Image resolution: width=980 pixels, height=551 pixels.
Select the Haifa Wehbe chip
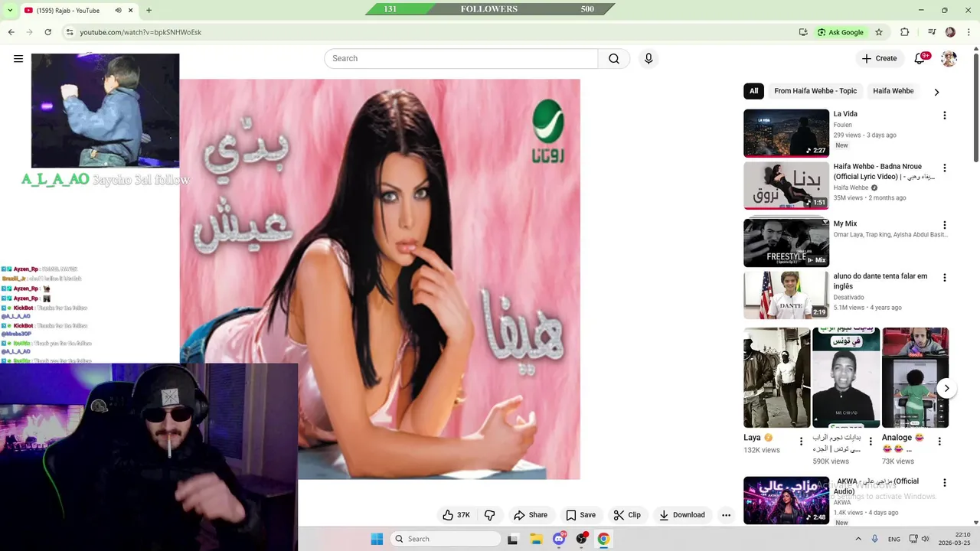click(893, 91)
